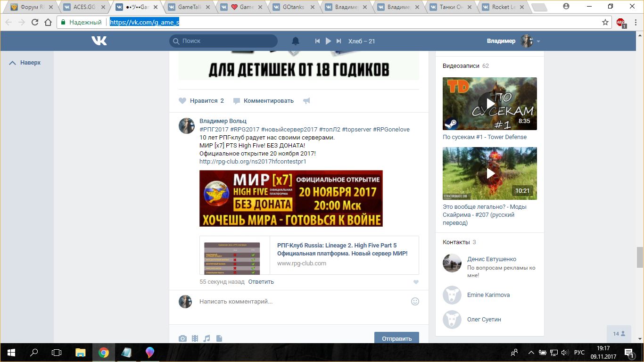Open the notifications bell in VK header
This screenshot has width=644, height=362.
[296, 41]
